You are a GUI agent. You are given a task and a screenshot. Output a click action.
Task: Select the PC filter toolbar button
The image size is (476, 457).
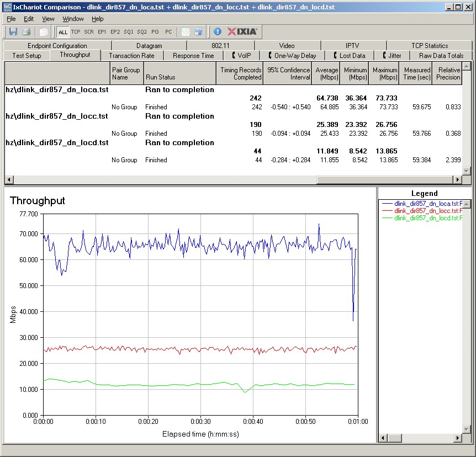point(168,32)
